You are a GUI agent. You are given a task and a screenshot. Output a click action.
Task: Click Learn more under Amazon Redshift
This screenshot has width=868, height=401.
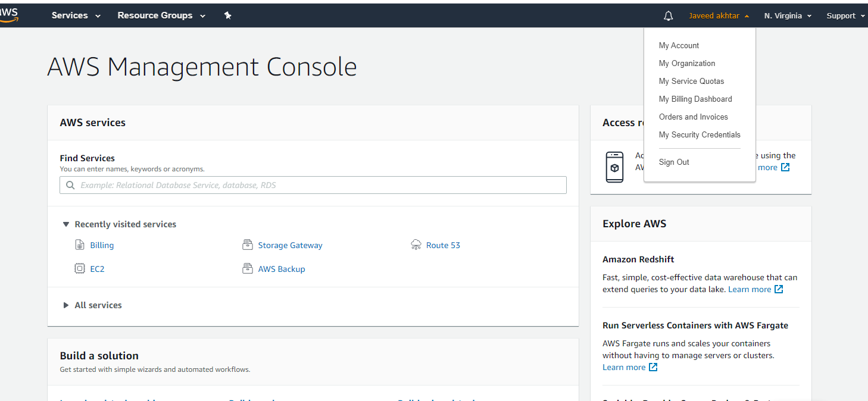tap(750, 289)
